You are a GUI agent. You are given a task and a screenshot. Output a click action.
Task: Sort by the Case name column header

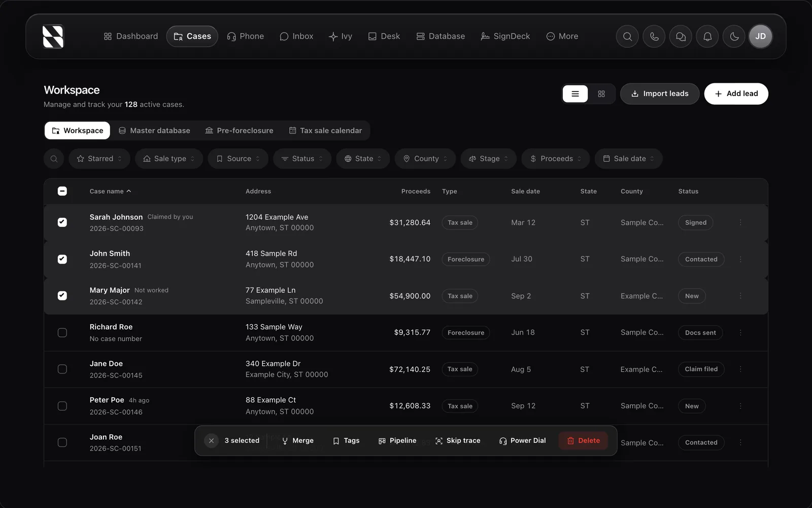tap(110, 192)
